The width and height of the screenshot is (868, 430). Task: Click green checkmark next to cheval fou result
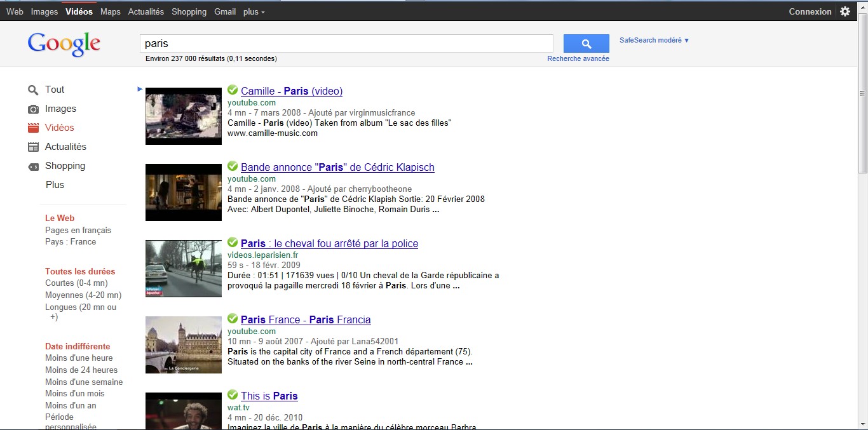pos(233,243)
